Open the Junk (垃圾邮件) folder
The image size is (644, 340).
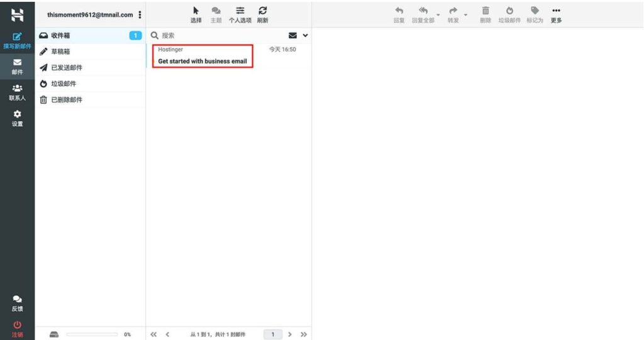[91, 84]
